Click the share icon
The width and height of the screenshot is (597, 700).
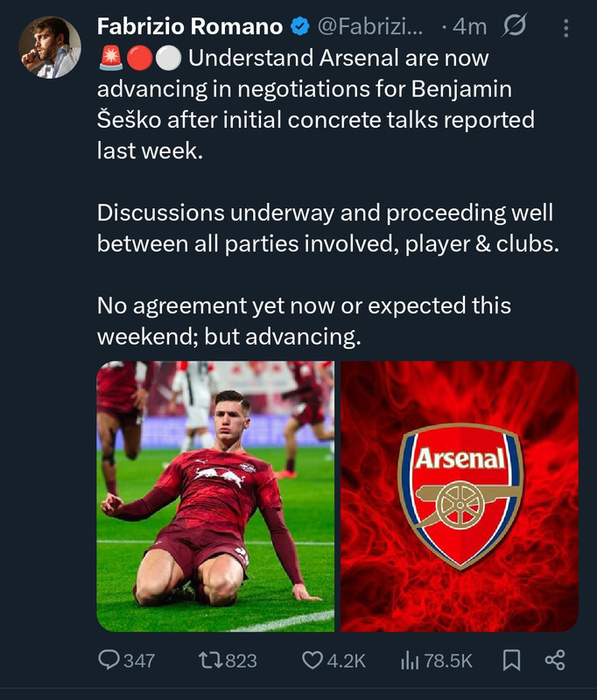(555, 661)
